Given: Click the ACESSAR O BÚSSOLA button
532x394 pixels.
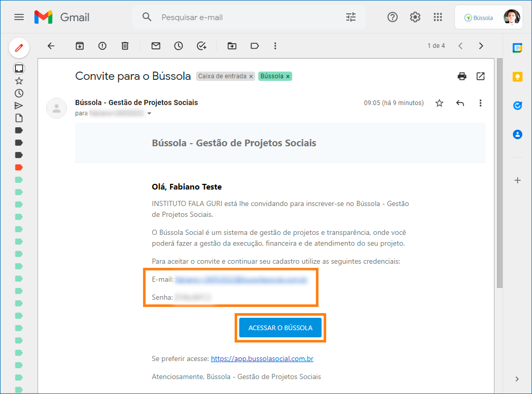Looking at the screenshot, I should [x=280, y=328].
